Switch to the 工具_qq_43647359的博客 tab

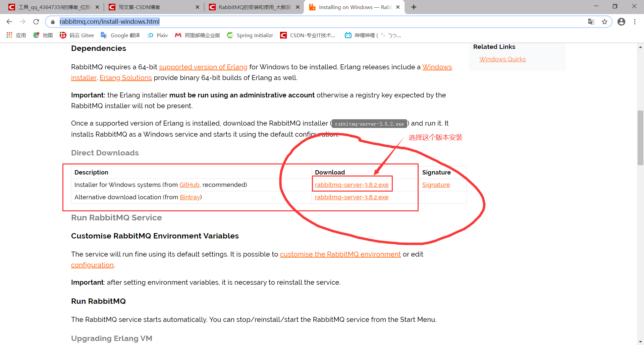point(54,7)
